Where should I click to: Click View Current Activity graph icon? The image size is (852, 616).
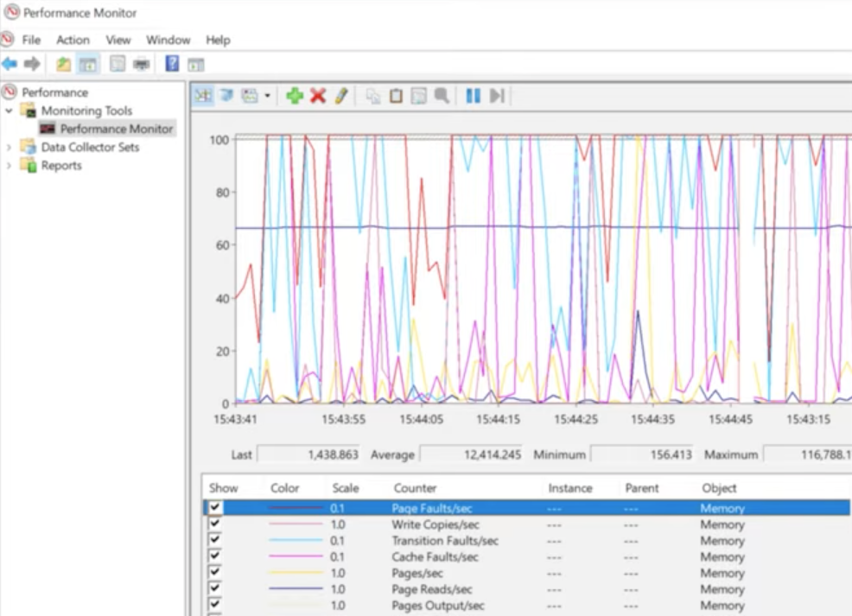click(203, 96)
